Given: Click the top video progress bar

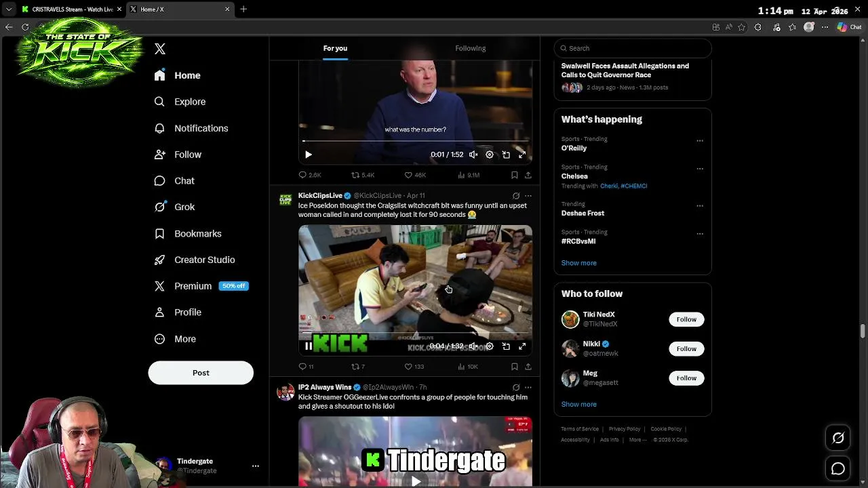Looking at the screenshot, I should click(416, 141).
